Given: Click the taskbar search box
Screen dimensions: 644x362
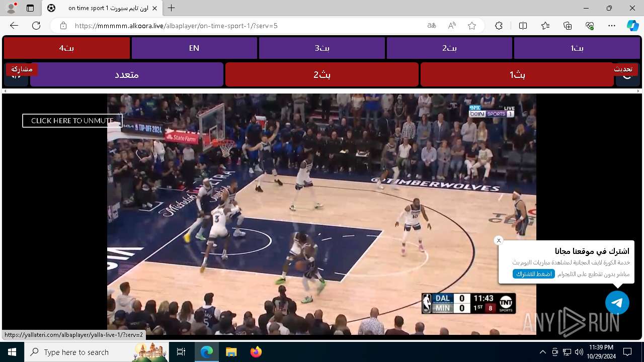Looking at the screenshot, I should [97, 352].
